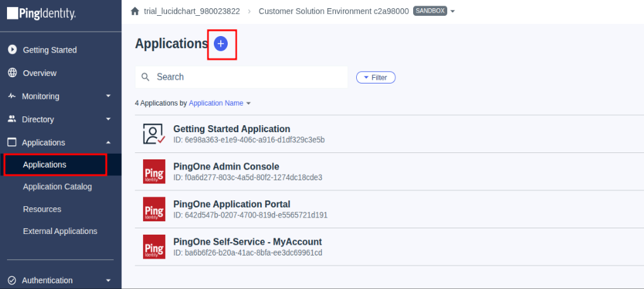The image size is (644, 289).
Task: Click the Monitoring pulse icon
Action: 12,96
